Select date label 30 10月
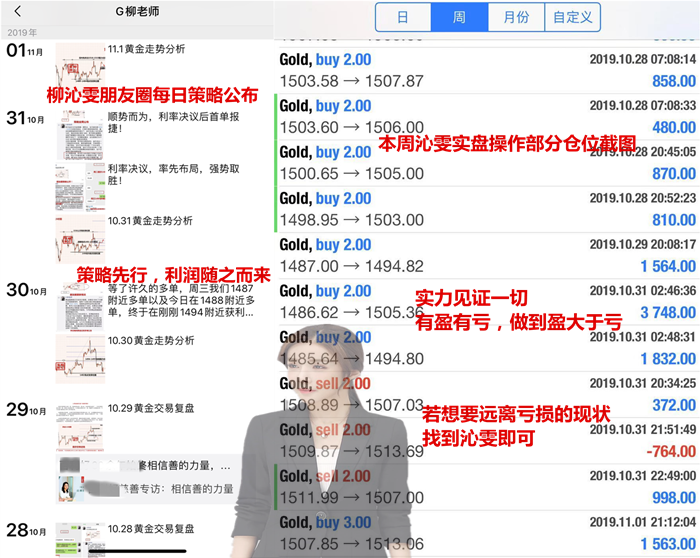This screenshot has width=700, height=558. [26, 290]
